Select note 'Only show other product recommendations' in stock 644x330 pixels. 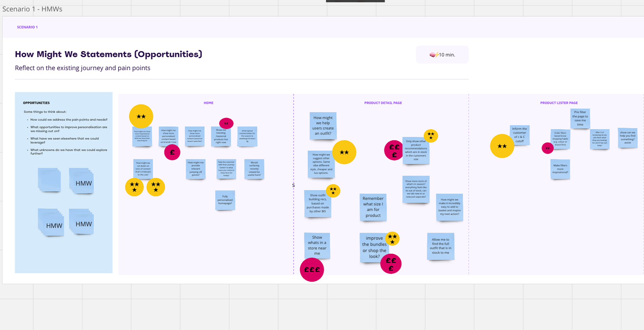click(x=416, y=150)
